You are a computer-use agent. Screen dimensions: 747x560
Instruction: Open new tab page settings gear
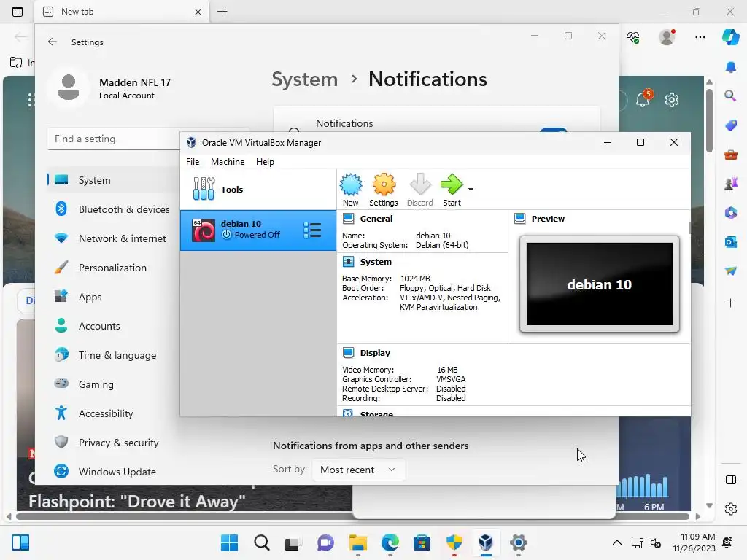pyautogui.click(x=672, y=100)
